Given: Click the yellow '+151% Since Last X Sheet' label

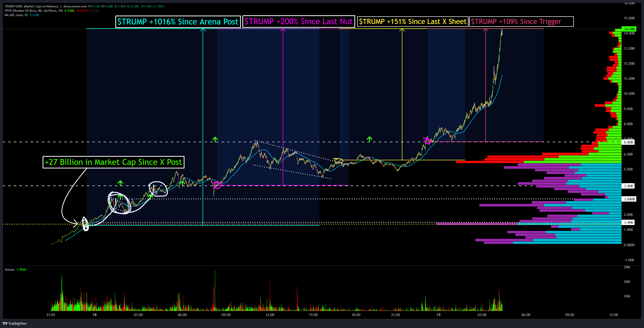Looking at the screenshot, I should 412,22.
